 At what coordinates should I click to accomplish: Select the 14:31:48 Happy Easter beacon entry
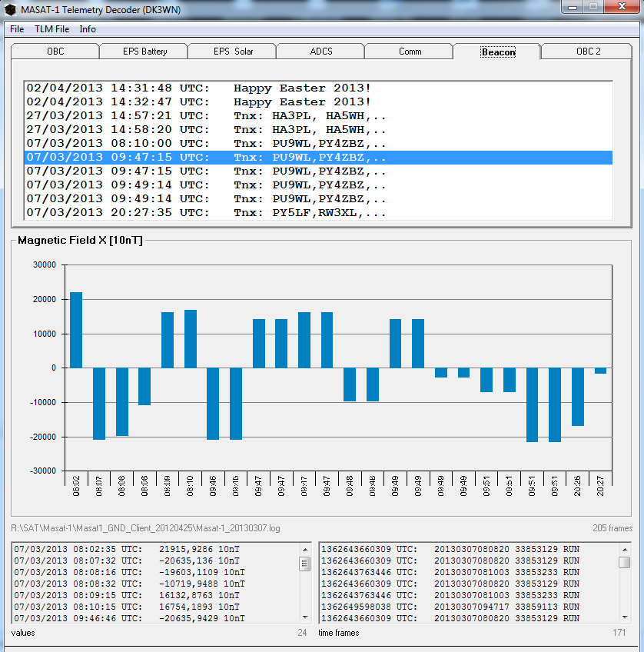pos(198,88)
